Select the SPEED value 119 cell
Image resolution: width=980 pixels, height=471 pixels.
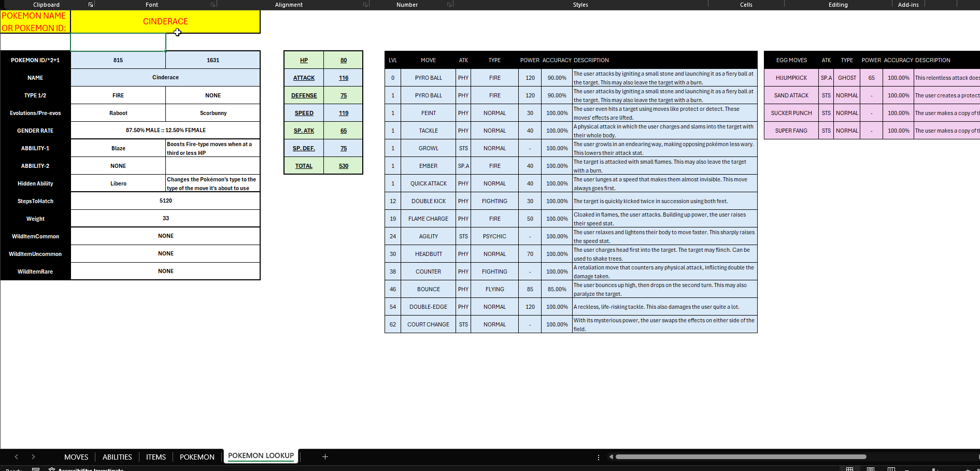tap(343, 113)
